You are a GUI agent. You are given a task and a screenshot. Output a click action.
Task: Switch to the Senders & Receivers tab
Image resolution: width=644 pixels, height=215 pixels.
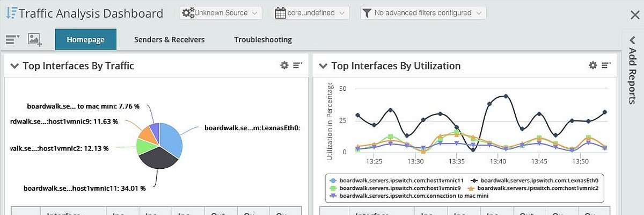coord(169,39)
